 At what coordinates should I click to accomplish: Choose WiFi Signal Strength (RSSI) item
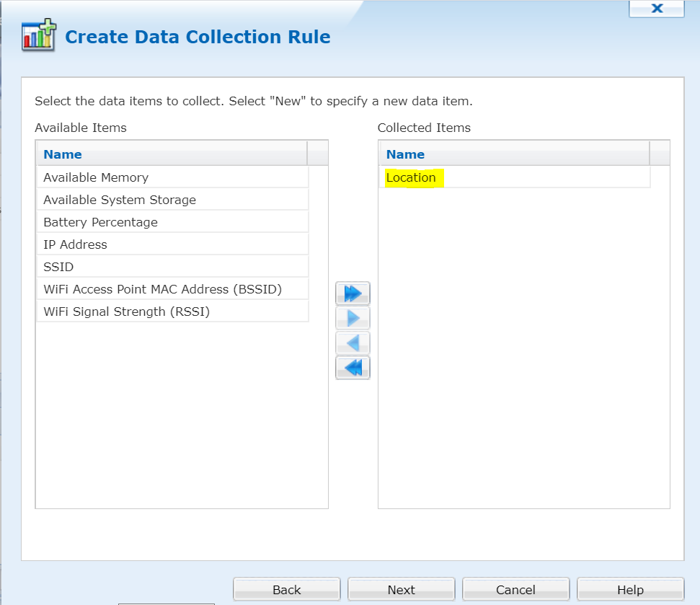(x=126, y=312)
